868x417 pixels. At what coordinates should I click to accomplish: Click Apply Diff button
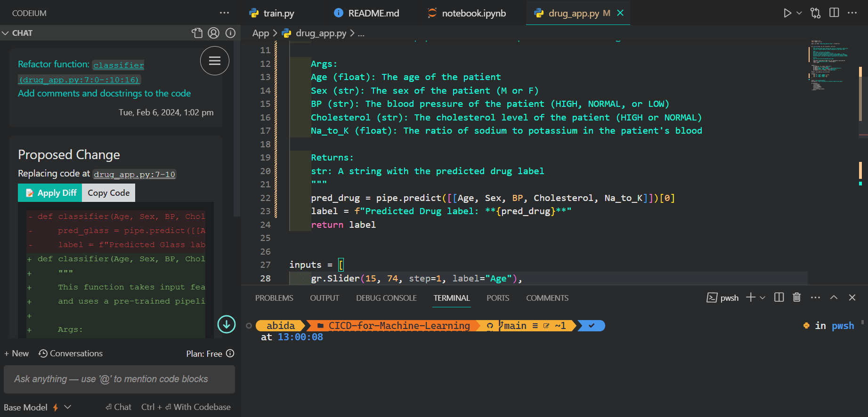tap(50, 193)
